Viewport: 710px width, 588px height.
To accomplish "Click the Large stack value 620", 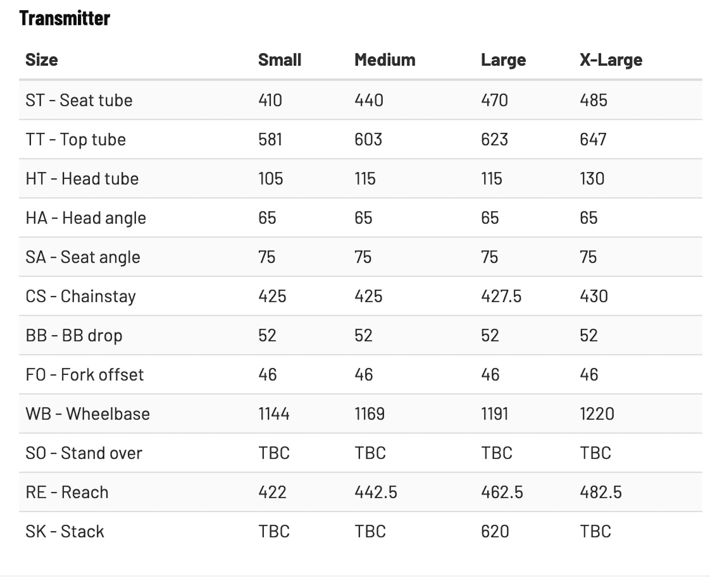I will point(495,532).
